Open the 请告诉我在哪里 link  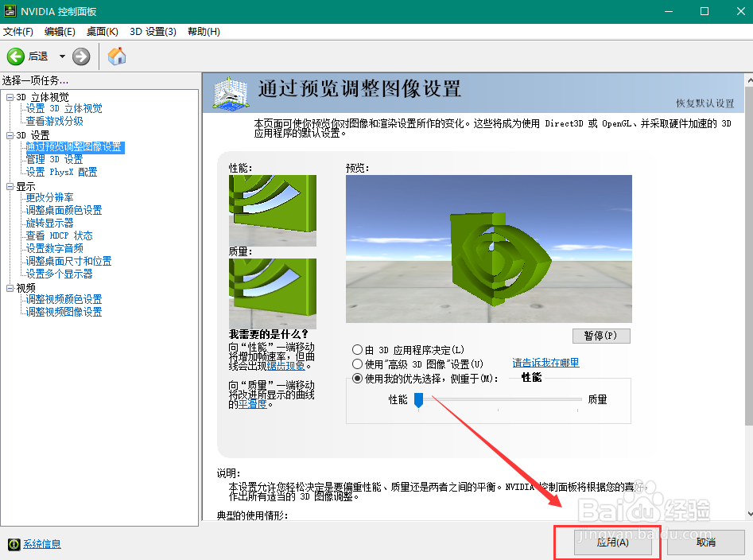545,363
